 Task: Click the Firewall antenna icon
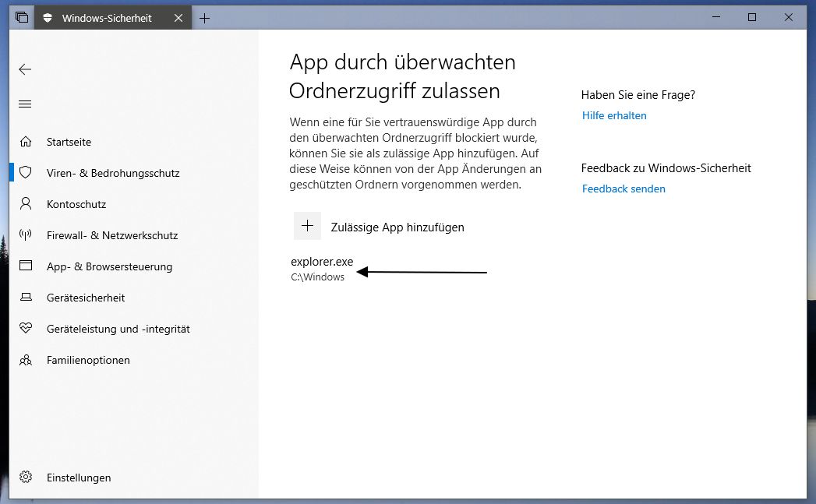click(x=26, y=235)
